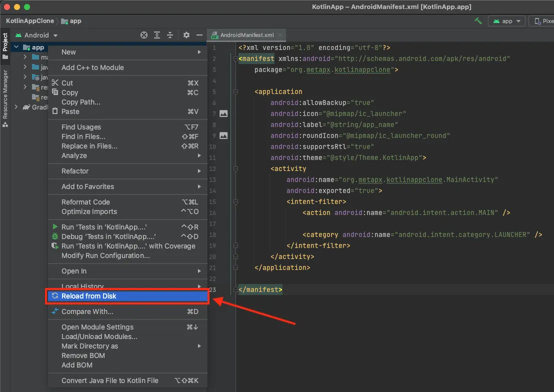Choose Optimize Imports

coord(127,211)
